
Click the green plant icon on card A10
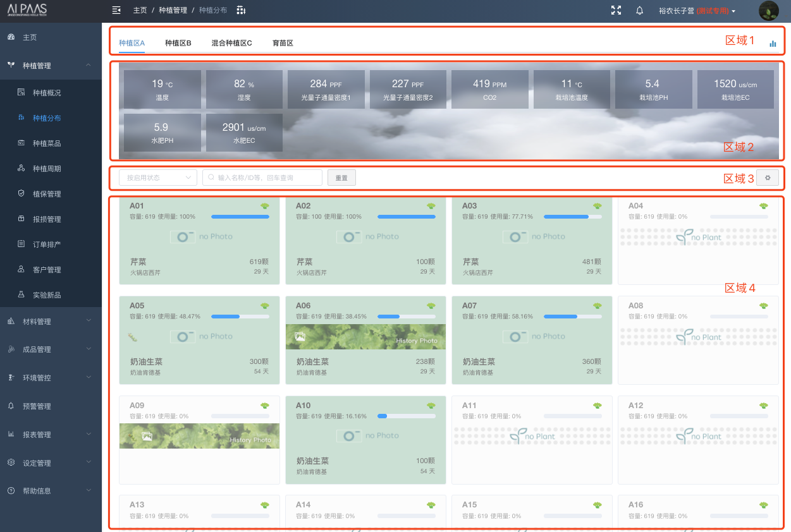click(431, 406)
